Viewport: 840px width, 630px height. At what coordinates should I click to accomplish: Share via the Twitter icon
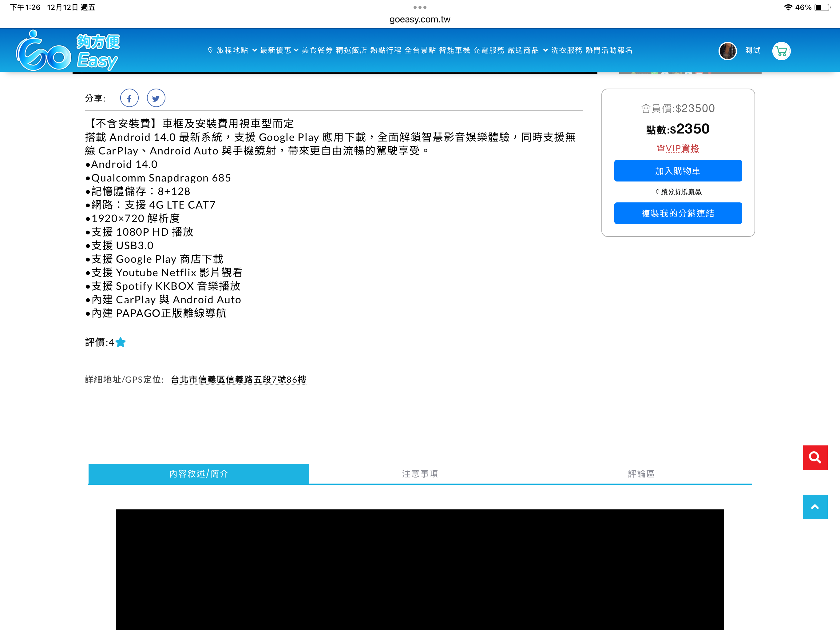tap(156, 98)
